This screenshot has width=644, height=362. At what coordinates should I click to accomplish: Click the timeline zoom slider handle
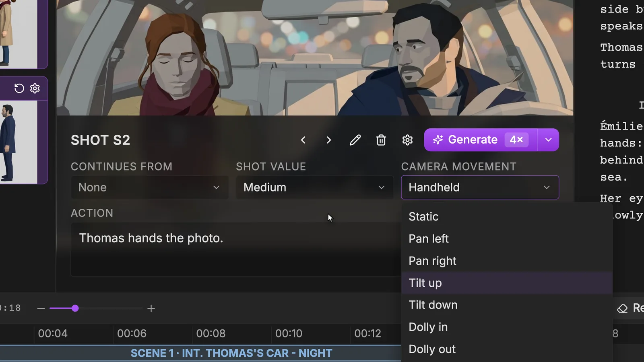click(x=75, y=309)
